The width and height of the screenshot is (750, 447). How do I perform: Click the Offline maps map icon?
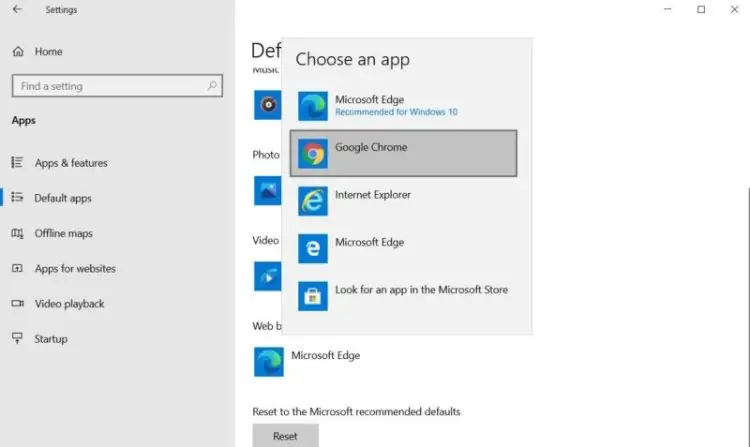pyautogui.click(x=17, y=233)
